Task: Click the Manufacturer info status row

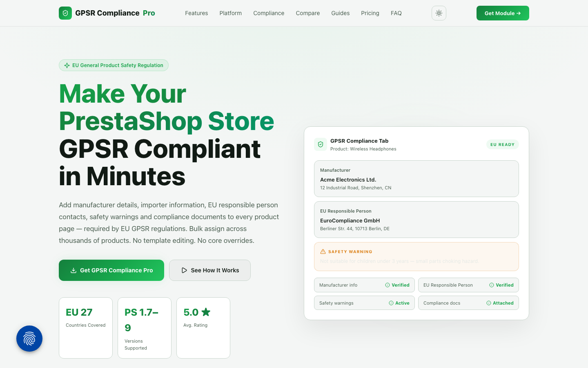Action: point(364,285)
